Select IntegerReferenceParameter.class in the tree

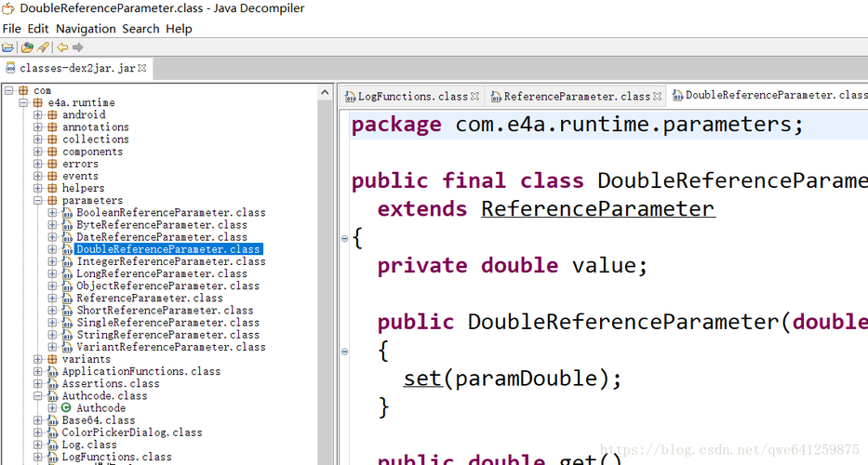click(x=170, y=261)
